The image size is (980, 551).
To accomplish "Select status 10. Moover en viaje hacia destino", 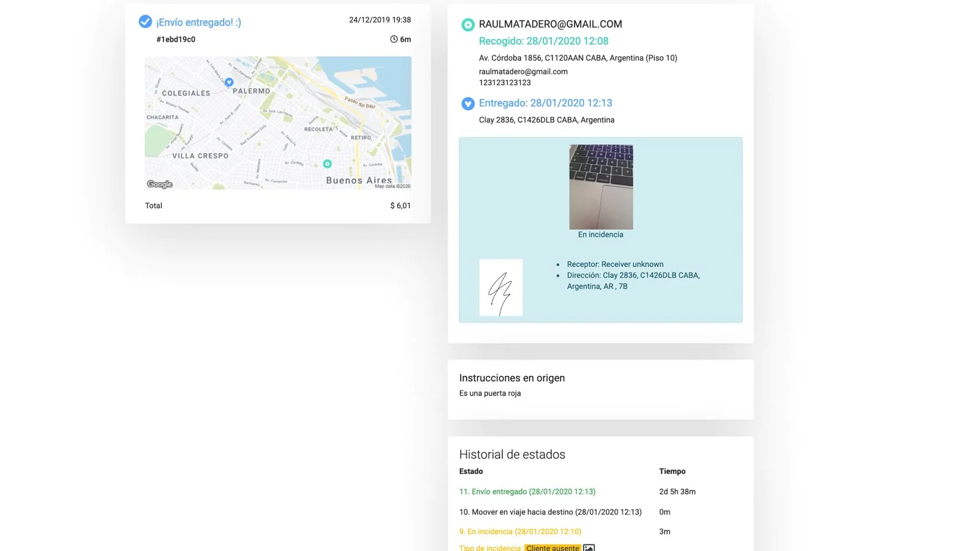I will (x=551, y=512).
